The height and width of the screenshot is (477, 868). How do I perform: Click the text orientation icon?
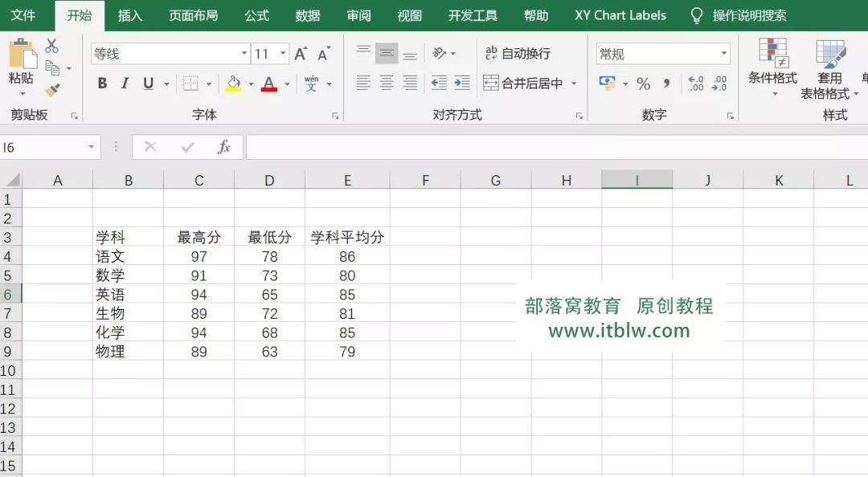(x=440, y=54)
